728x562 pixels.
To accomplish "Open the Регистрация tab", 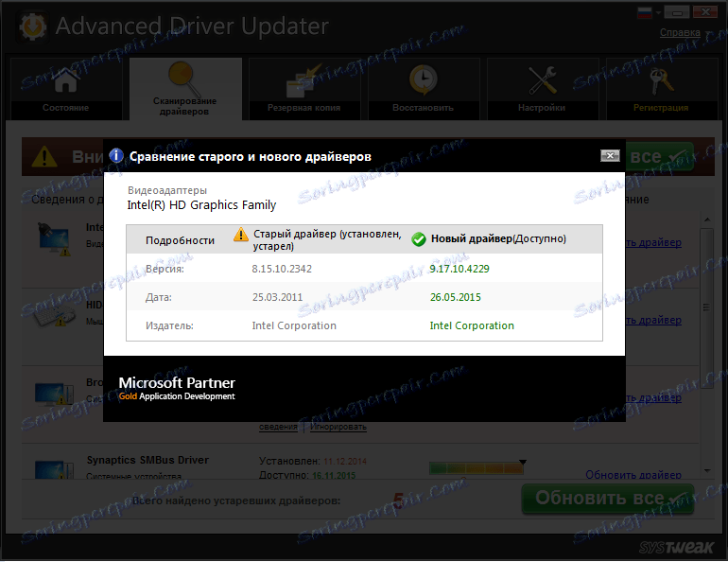I will (x=662, y=89).
